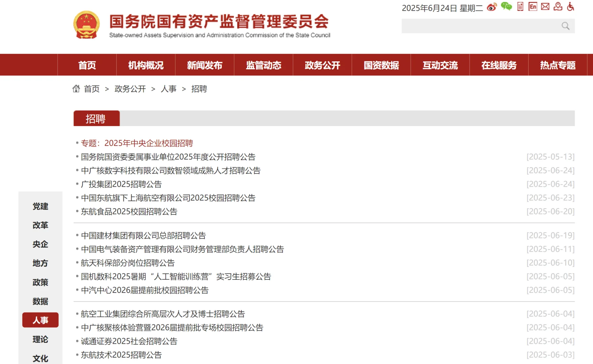Screen dimensions: 593x364
Task: Switch to the English version via En icon
Action: coord(533,6)
